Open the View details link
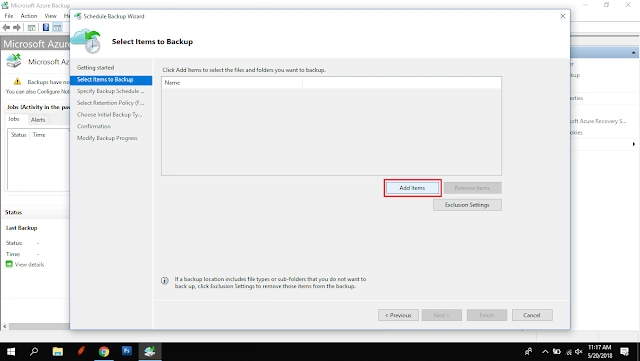This screenshot has height=361, width=640. (29, 265)
